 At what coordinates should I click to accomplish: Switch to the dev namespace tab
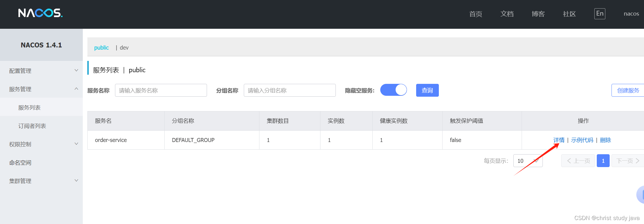pyautogui.click(x=124, y=47)
